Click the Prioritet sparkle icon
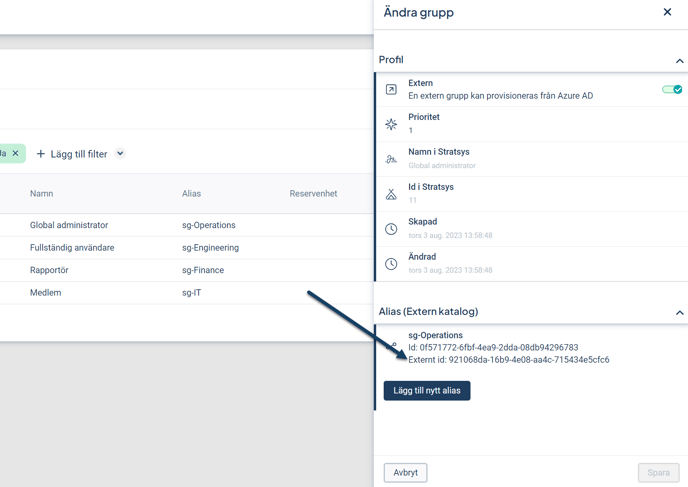 point(391,124)
